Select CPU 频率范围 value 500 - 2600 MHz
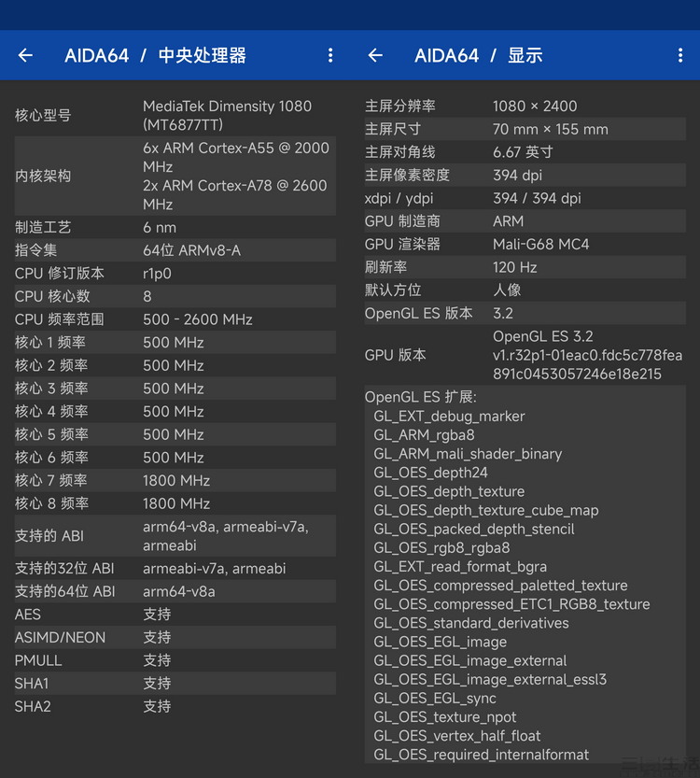 pyautogui.click(x=198, y=319)
